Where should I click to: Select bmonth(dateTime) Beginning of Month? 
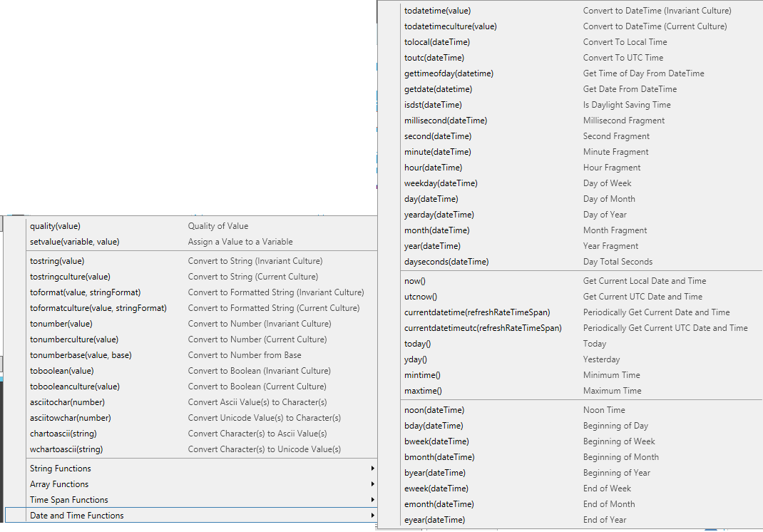[x=439, y=457]
